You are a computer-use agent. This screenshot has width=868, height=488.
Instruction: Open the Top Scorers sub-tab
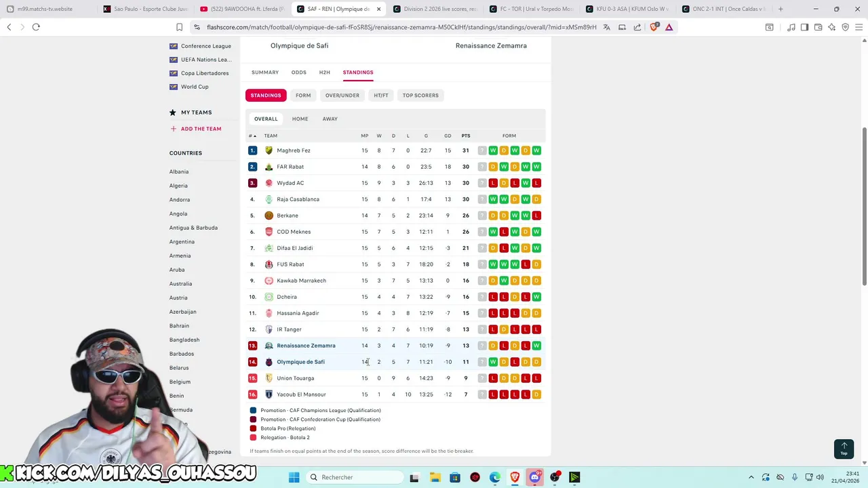[x=420, y=96]
